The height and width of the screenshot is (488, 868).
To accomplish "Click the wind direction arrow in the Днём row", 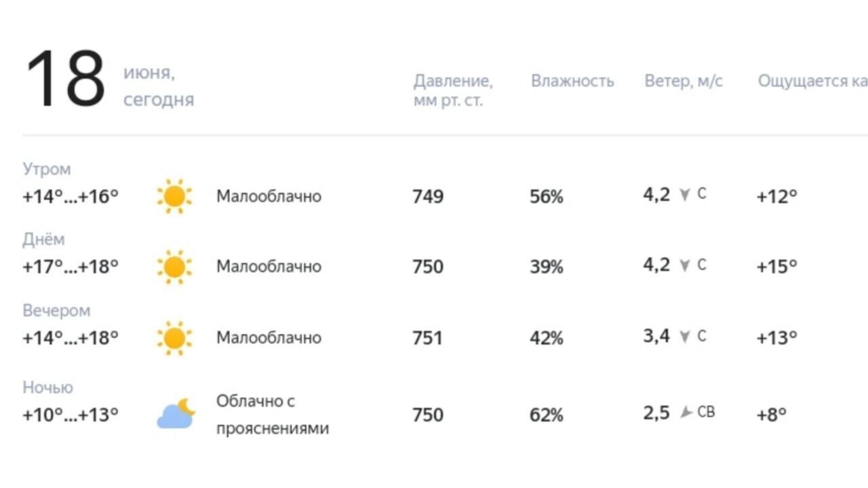I will (685, 265).
